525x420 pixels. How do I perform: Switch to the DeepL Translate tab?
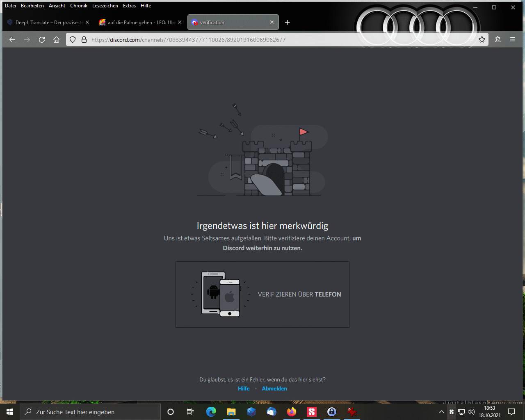pos(48,23)
